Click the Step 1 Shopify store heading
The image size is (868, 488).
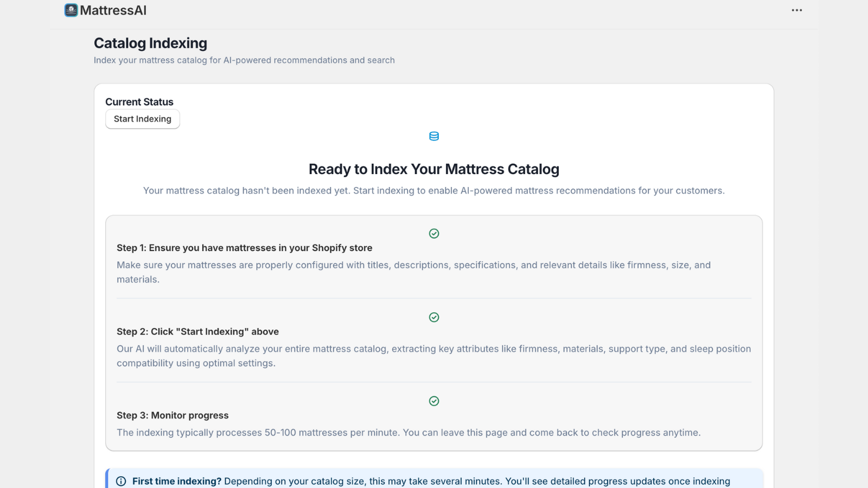[x=244, y=248]
